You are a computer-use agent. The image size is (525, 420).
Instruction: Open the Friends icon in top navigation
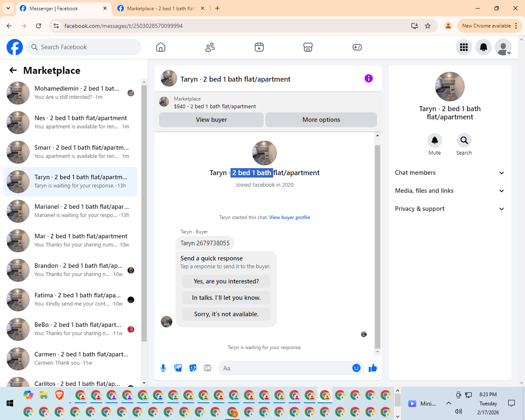[210, 47]
